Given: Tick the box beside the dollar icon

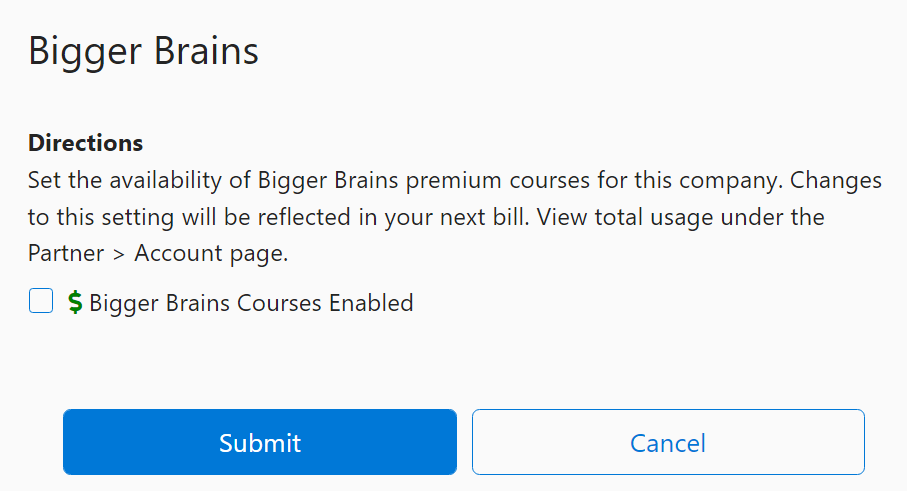Looking at the screenshot, I should pyautogui.click(x=41, y=301).
